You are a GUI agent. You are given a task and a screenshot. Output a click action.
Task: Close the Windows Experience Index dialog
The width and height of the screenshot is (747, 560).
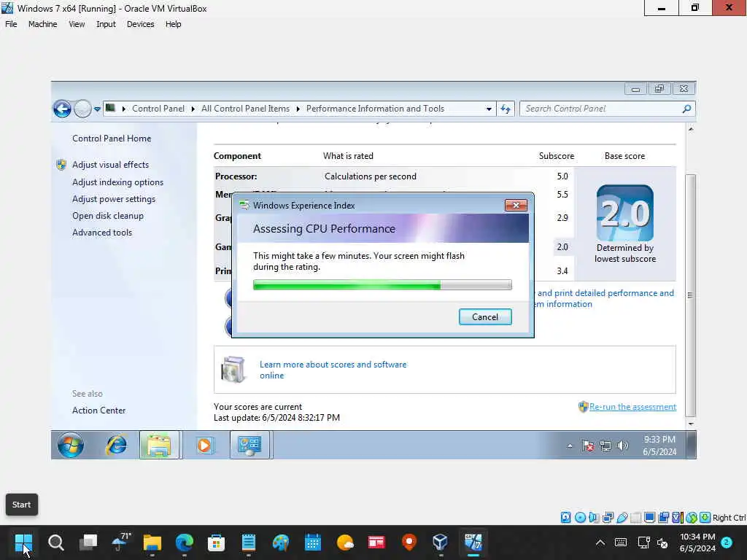516,205
